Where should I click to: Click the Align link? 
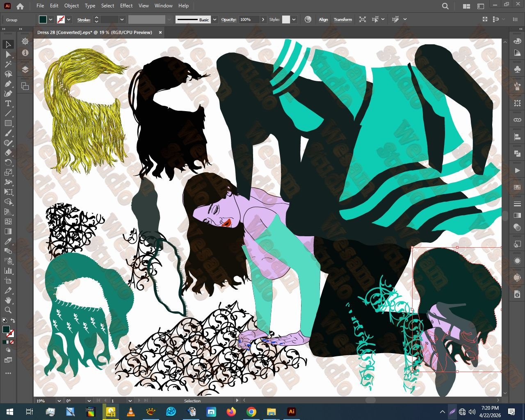click(323, 20)
